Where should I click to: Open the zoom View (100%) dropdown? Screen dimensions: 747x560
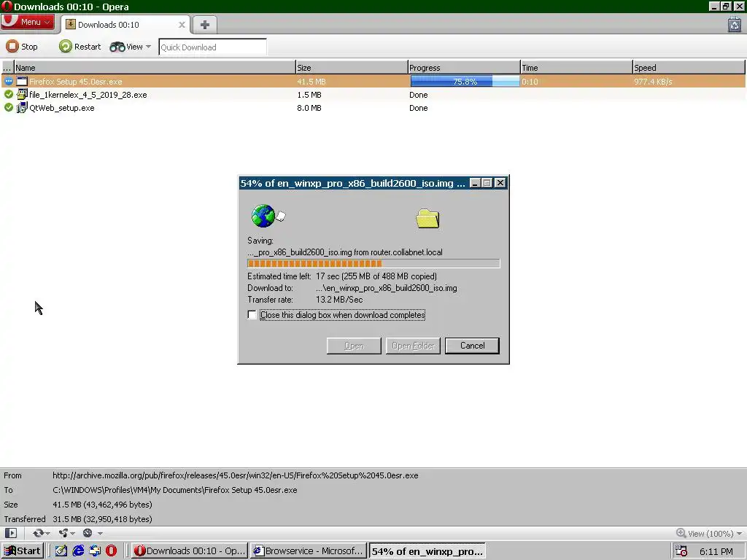tap(709, 533)
